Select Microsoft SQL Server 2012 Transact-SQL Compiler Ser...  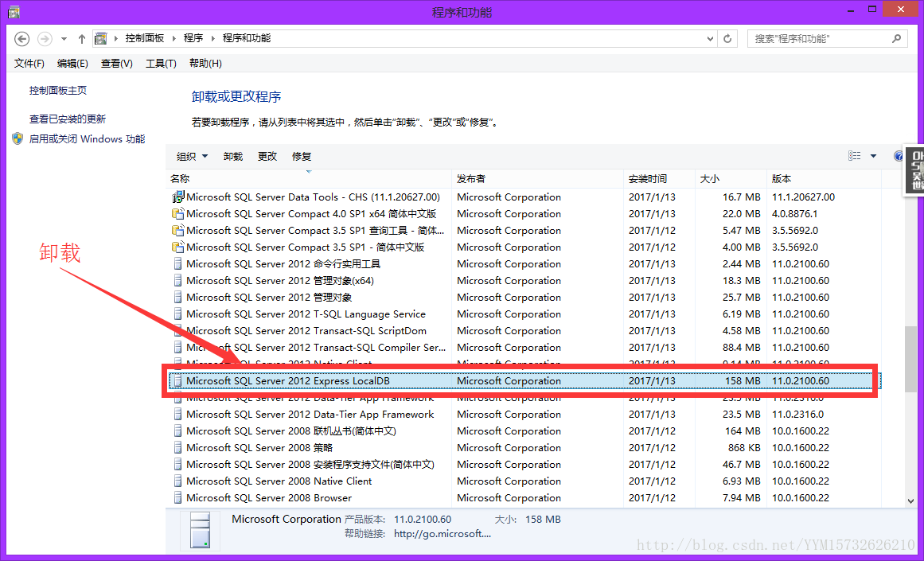click(x=524, y=348)
